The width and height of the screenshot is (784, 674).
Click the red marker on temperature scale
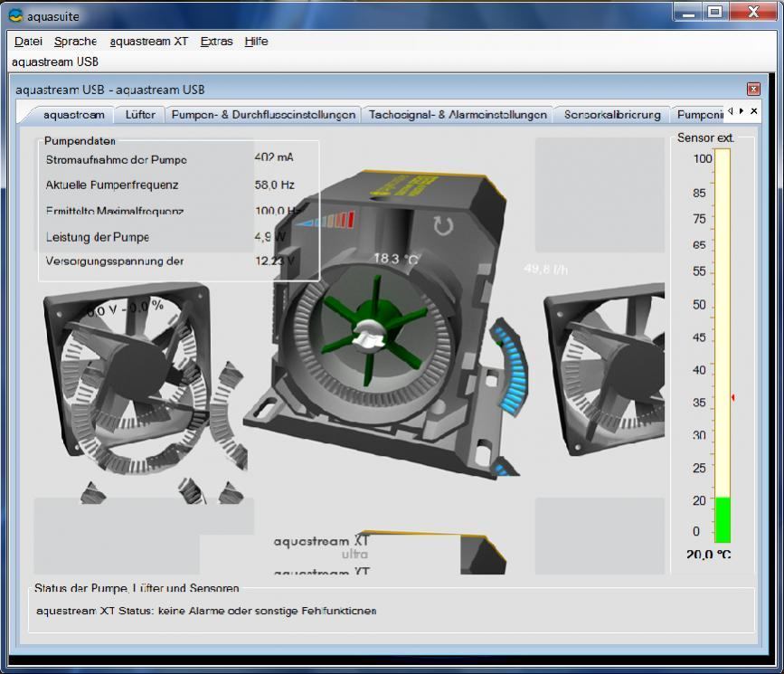(x=733, y=397)
